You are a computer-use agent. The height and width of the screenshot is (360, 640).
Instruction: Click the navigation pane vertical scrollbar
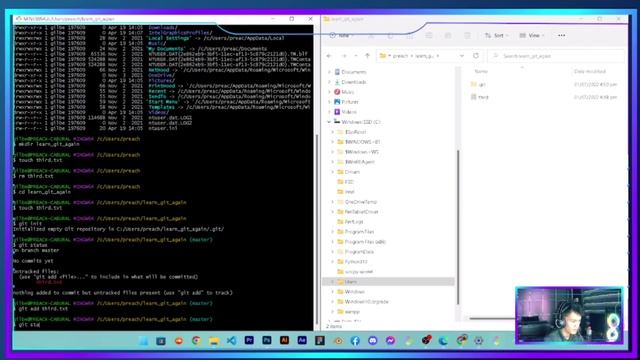458,227
